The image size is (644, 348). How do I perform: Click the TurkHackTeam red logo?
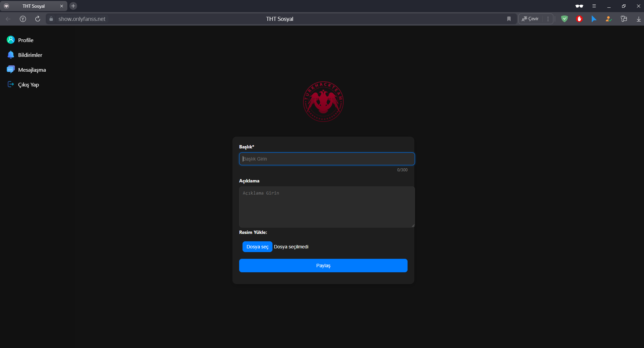click(323, 101)
